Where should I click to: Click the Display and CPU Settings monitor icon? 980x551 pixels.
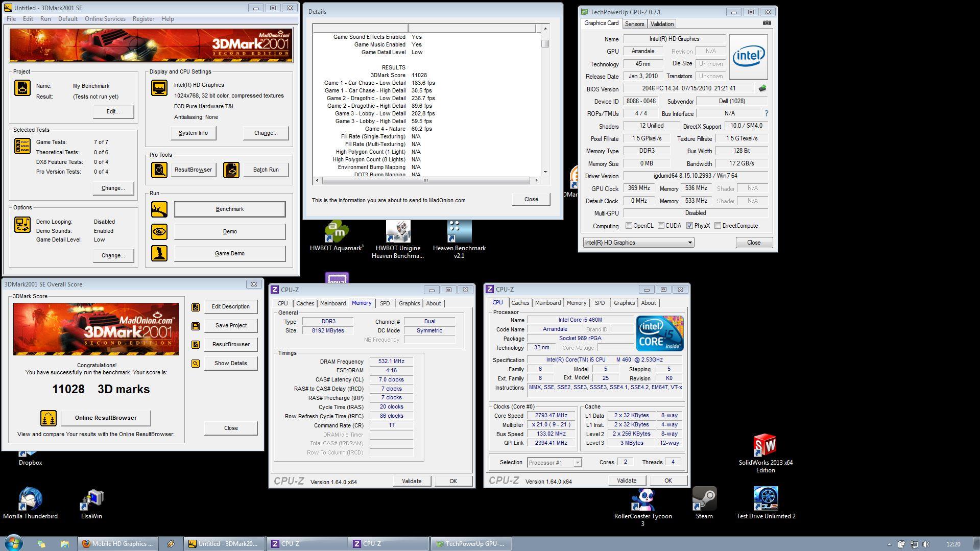(x=159, y=88)
